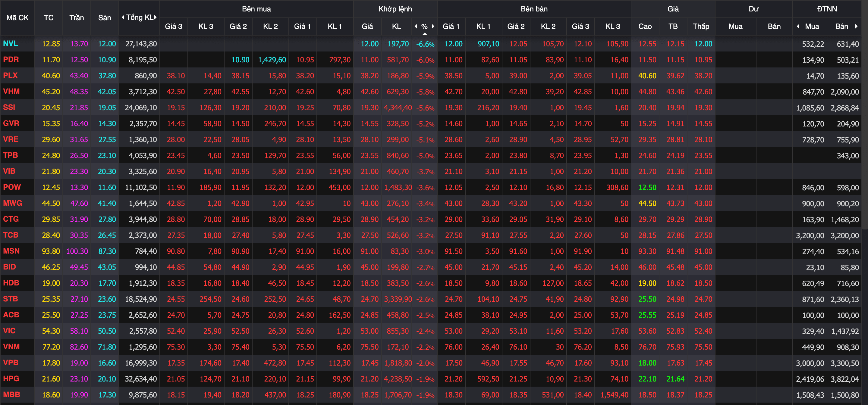Click HPG total volume 32,634,40
The image size is (868, 405).
141,379
